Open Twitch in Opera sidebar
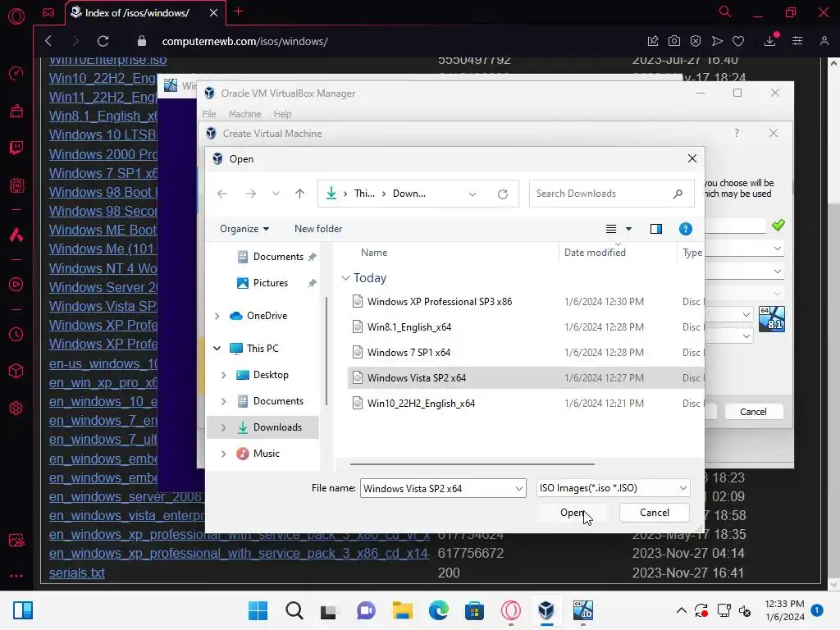 tap(16, 148)
